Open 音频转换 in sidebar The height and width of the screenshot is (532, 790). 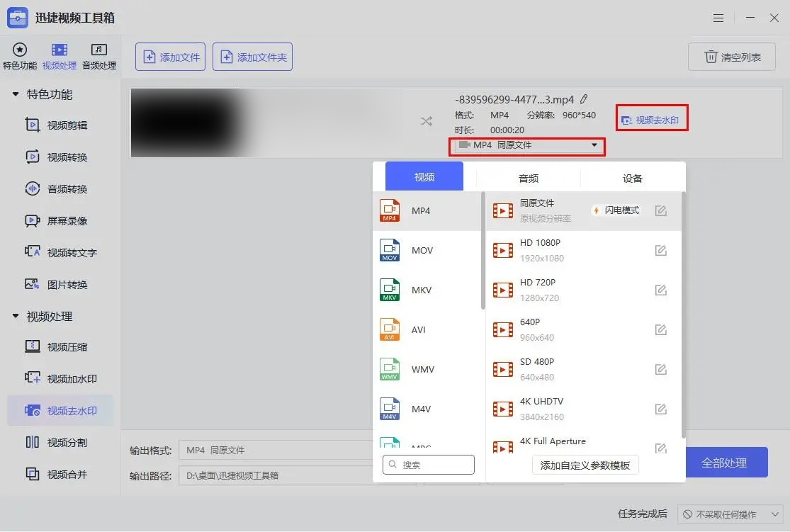click(57, 189)
